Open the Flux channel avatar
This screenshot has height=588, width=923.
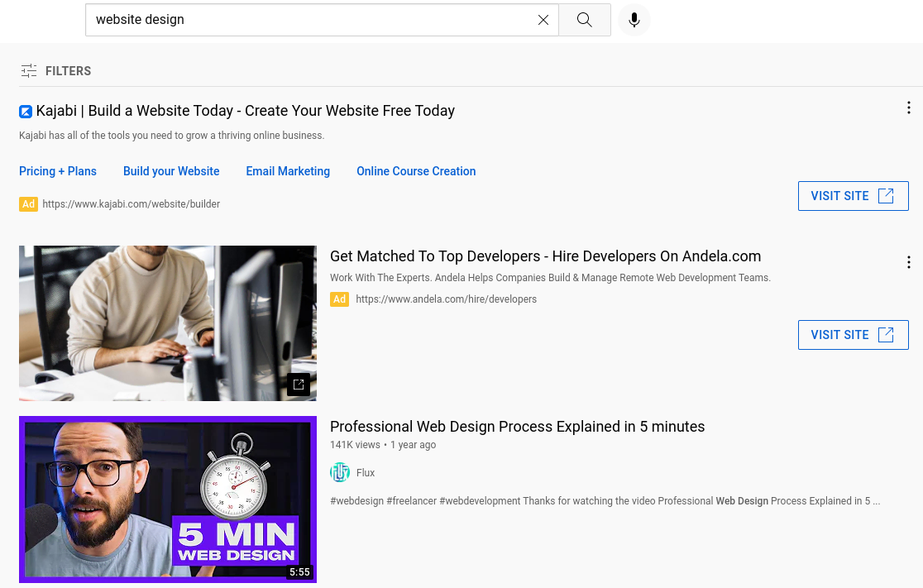[x=340, y=473]
